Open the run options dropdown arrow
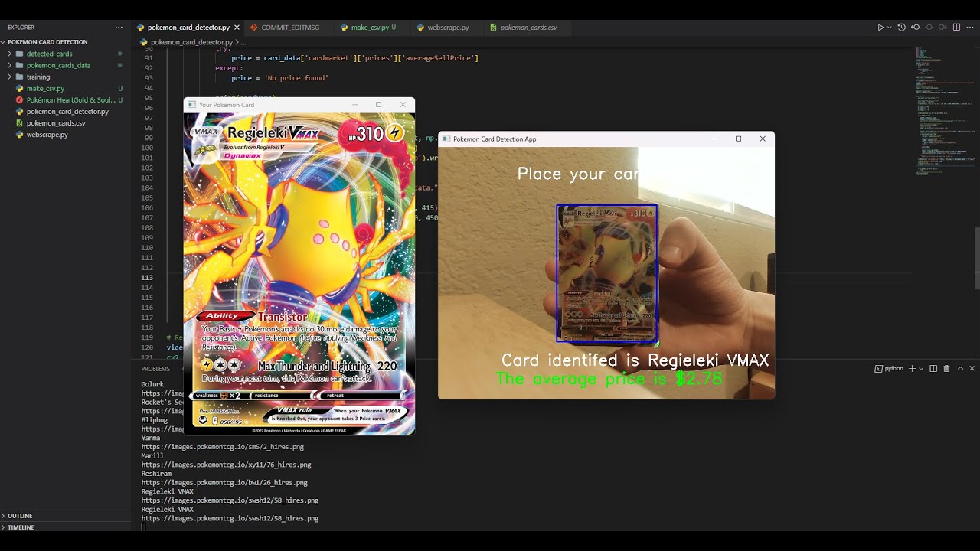Screen dimensions: 980x551 [x=889, y=27]
